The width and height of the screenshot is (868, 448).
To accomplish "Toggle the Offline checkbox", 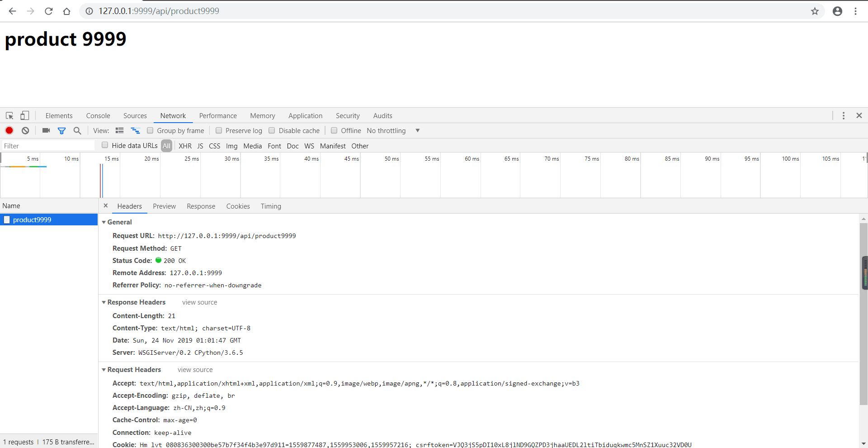I will pyautogui.click(x=334, y=130).
